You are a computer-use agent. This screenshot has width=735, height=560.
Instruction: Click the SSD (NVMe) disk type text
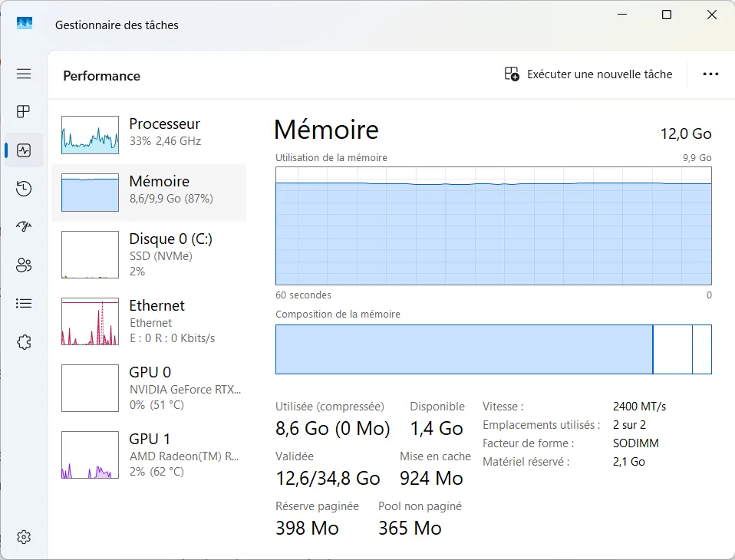click(161, 256)
